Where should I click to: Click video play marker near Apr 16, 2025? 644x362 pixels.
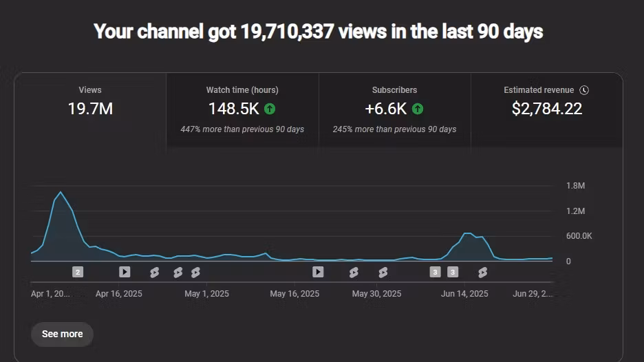[x=124, y=272]
